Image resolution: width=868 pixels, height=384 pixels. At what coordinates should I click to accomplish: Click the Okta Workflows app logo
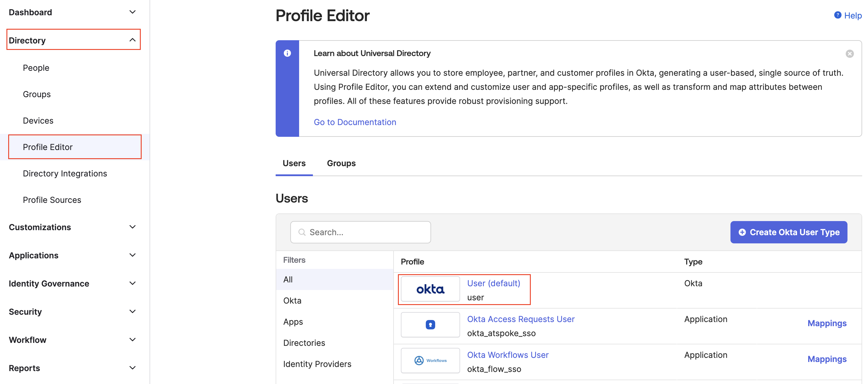(430, 361)
